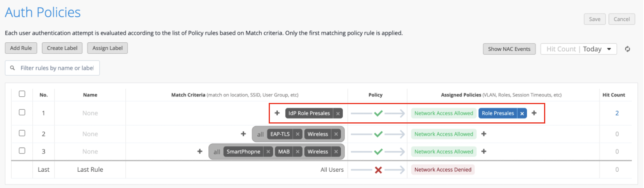Click the 'all' qualifier in rule 2
Image resolution: width=644 pixels, height=188 pixels.
[260, 134]
